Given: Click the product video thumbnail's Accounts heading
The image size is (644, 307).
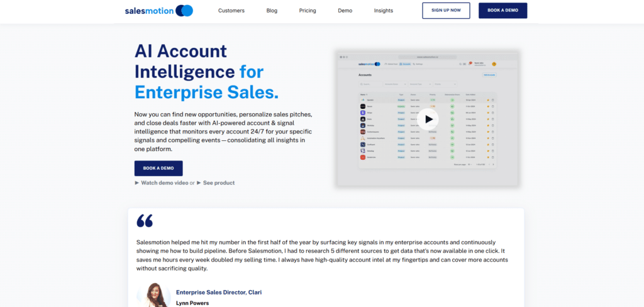Looking at the screenshot, I should 365,75.
